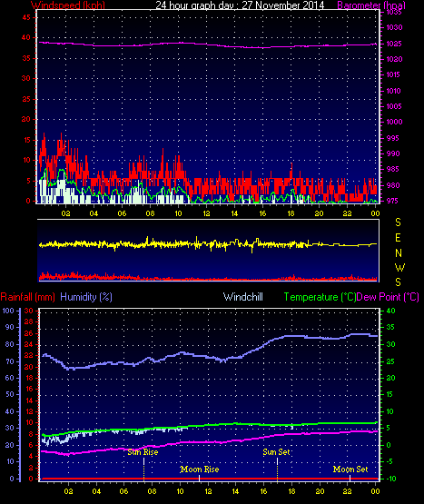The image size is (424, 504).
Task: Click the 26 rainfall scale value
Action: tap(29, 333)
